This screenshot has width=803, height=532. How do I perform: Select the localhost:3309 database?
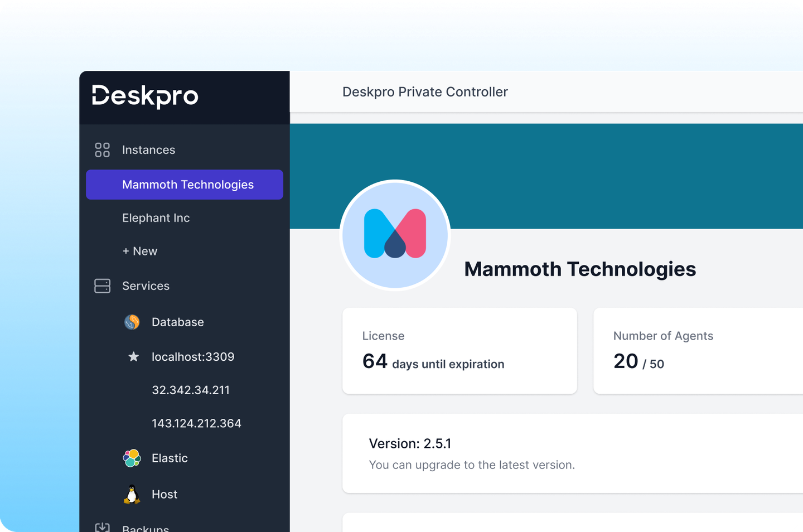pos(193,356)
